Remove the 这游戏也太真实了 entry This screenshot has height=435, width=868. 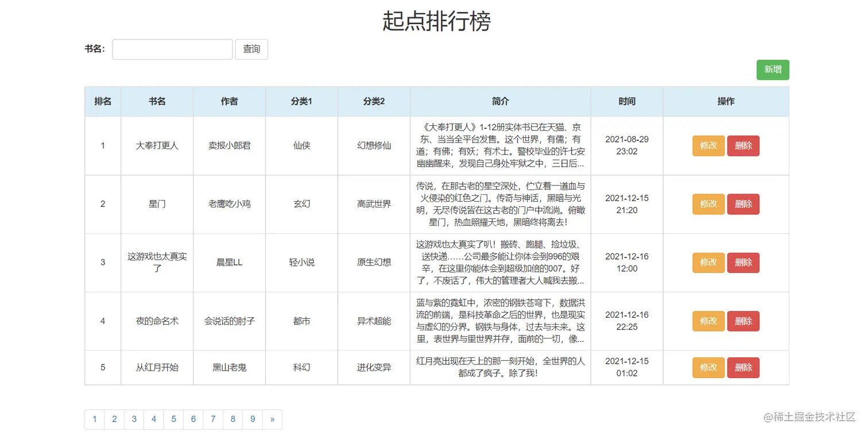point(743,263)
